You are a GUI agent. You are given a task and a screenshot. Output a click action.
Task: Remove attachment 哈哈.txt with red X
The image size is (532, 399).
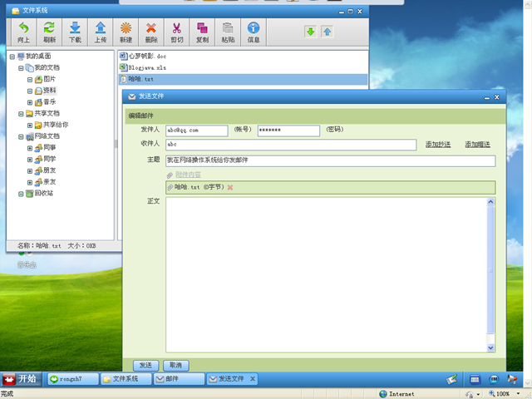[230, 187]
